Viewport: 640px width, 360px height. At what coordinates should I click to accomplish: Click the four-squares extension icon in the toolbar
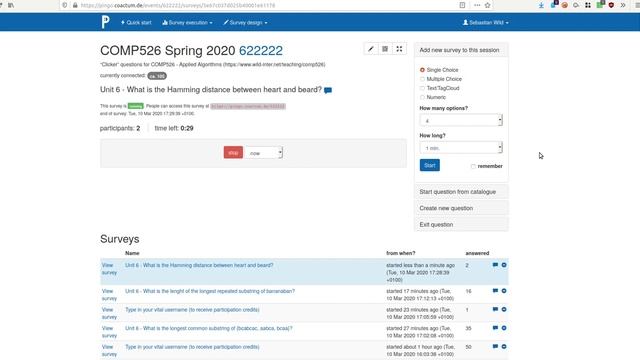(x=588, y=5)
